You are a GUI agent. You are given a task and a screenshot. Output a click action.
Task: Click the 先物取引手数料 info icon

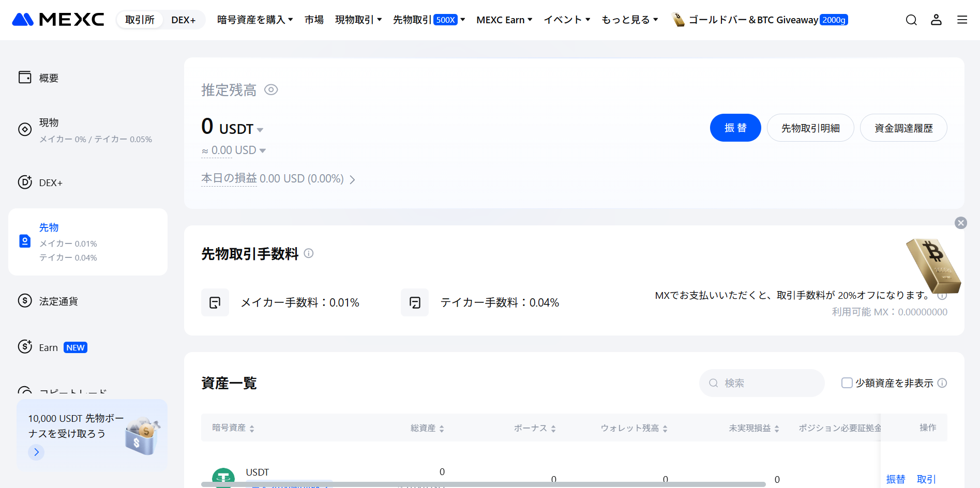click(309, 253)
